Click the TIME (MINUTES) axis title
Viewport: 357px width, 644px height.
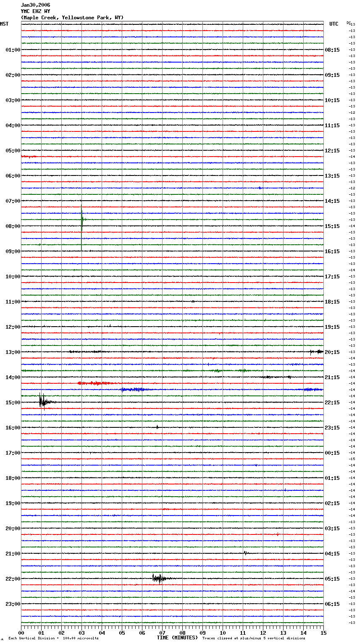pos(177,638)
